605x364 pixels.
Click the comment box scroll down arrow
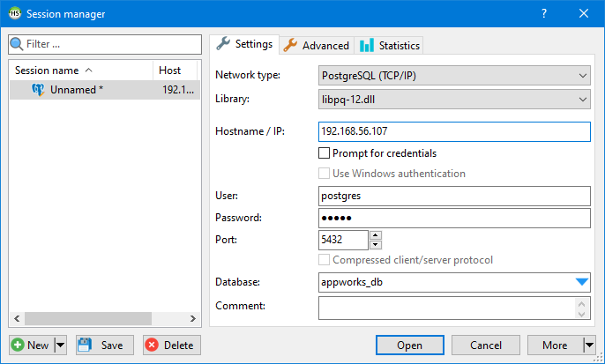pos(582,314)
